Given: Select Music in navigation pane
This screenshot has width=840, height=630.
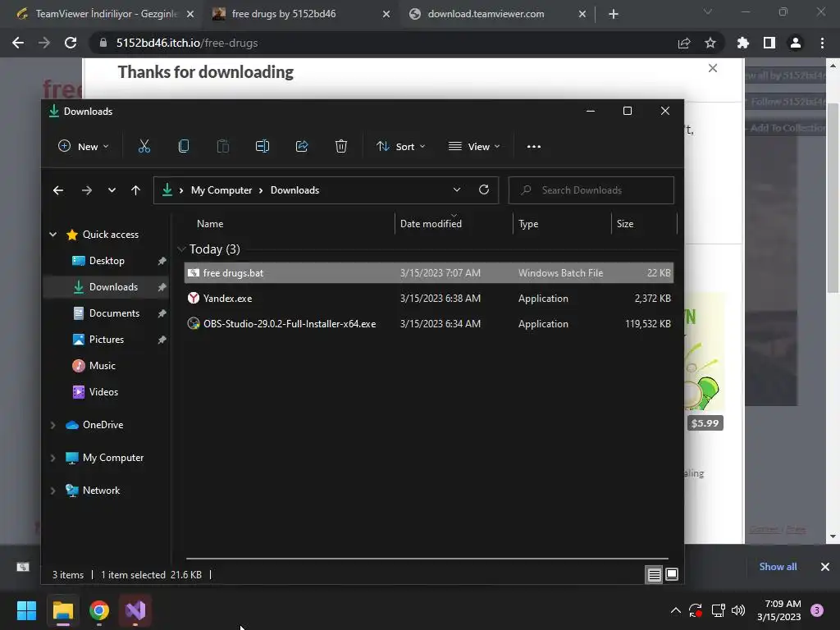Looking at the screenshot, I should pyautogui.click(x=102, y=366).
